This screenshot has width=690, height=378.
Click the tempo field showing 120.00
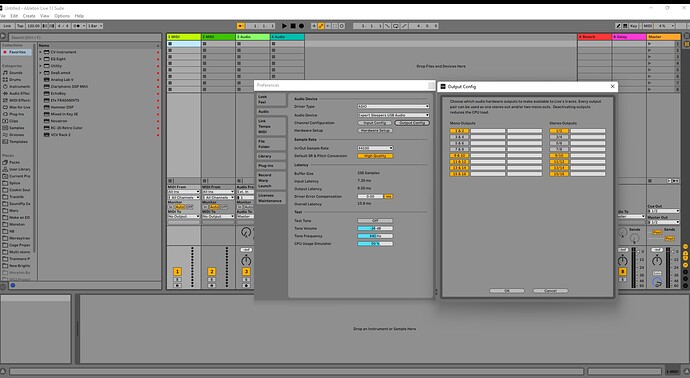pos(33,26)
